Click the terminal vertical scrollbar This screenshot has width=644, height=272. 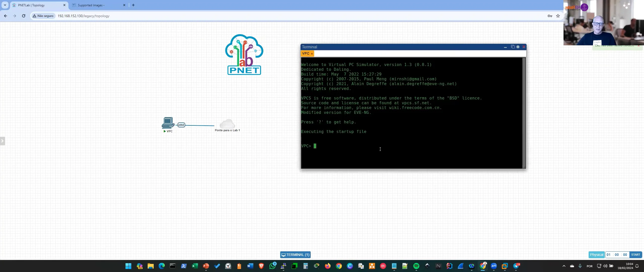(x=524, y=113)
